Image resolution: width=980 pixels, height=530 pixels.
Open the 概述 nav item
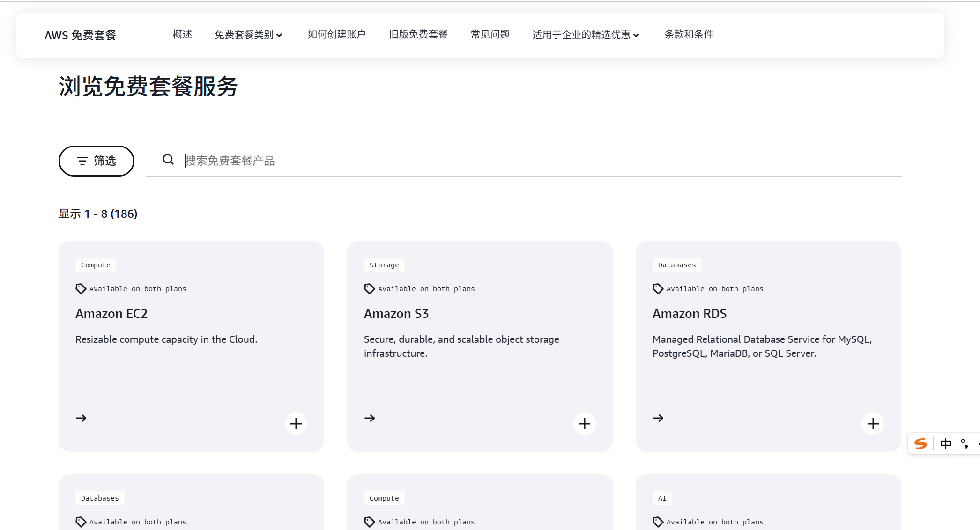(182, 35)
